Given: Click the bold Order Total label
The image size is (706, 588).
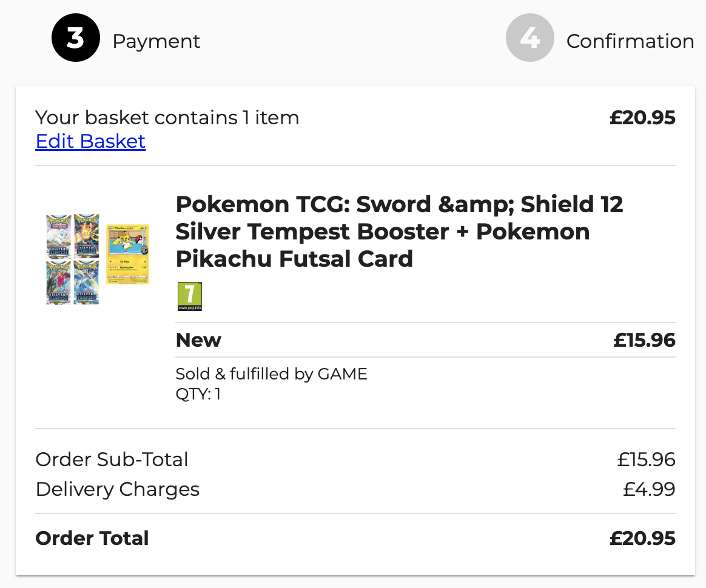Looking at the screenshot, I should click(x=92, y=538).
